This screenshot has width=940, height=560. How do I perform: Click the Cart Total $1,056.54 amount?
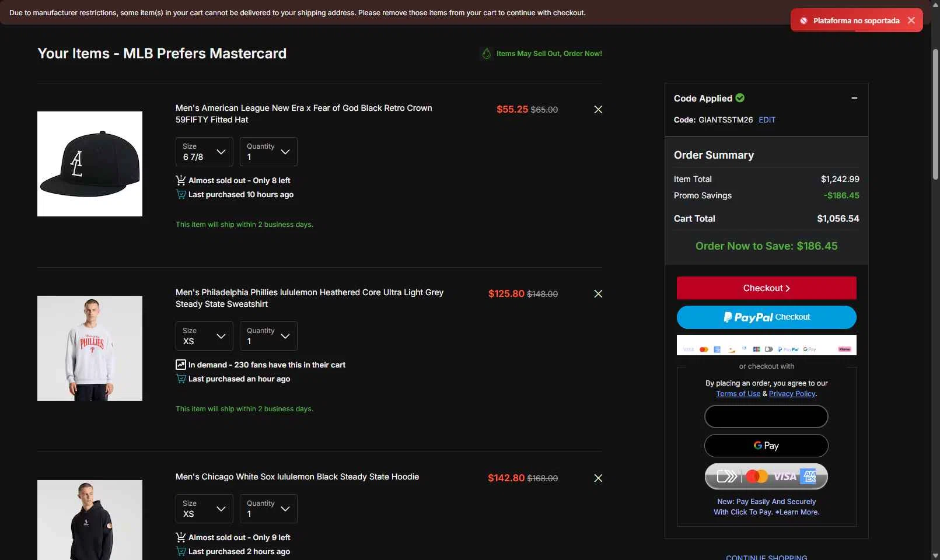(x=838, y=219)
